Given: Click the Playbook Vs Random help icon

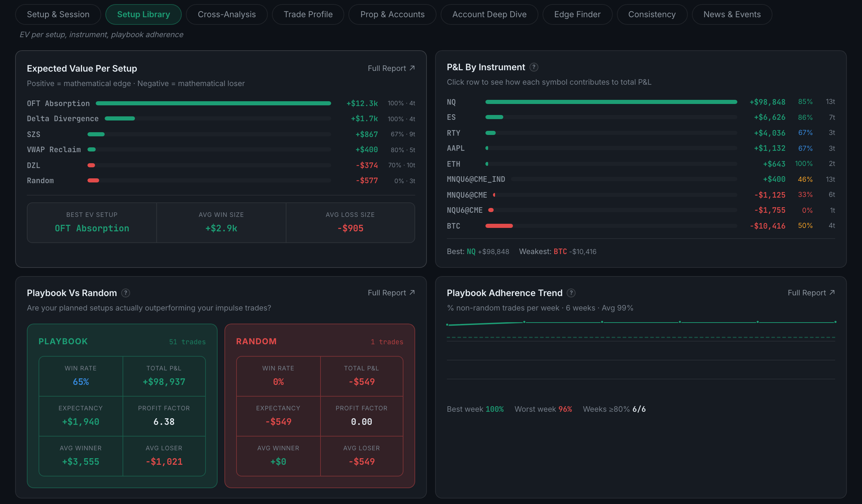Looking at the screenshot, I should pyautogui.click(x=126, y=293).
